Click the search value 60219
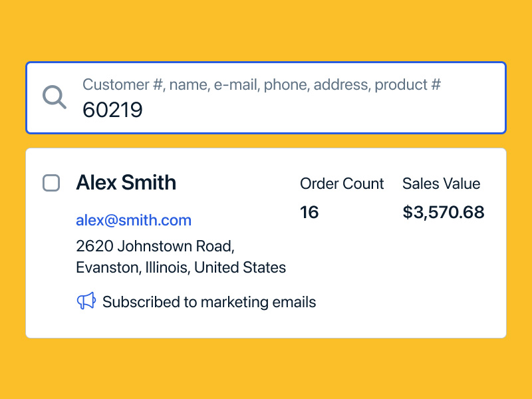This screenshot has height=399, width=532. (x=112, y=110)
